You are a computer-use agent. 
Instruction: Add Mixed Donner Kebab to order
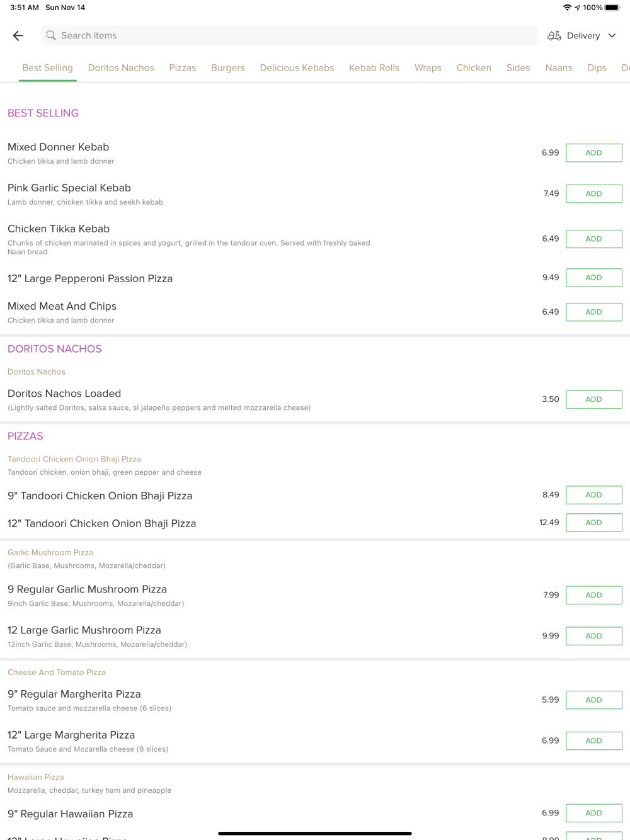click(593, 153)
